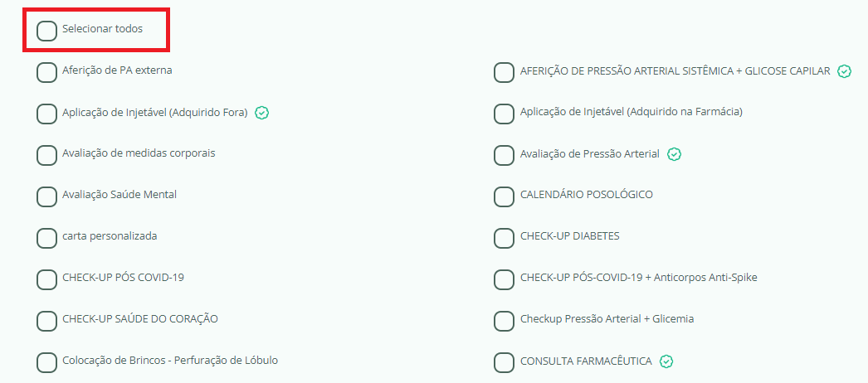Toggle the Avaliação Saúde Mental checkbox

[47, 196]
